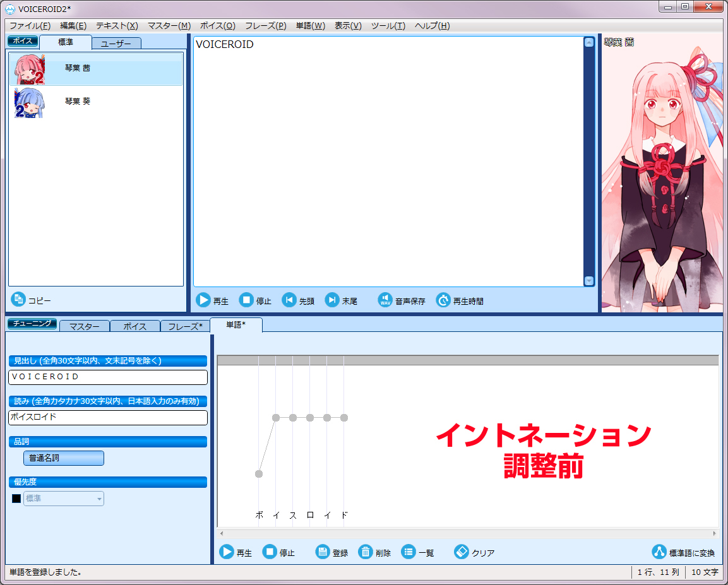Click the black swatch beside 優先度 dropdown
Image resolution: width=728 pixels, height=585 pixels.
[16, 499]
